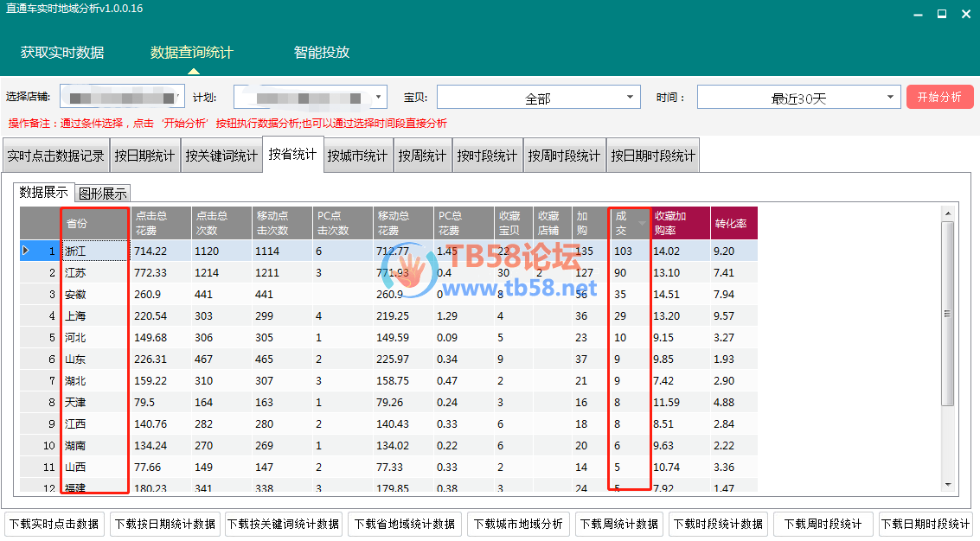Sort by the 收藏加购率 column header

coord(680,223)
